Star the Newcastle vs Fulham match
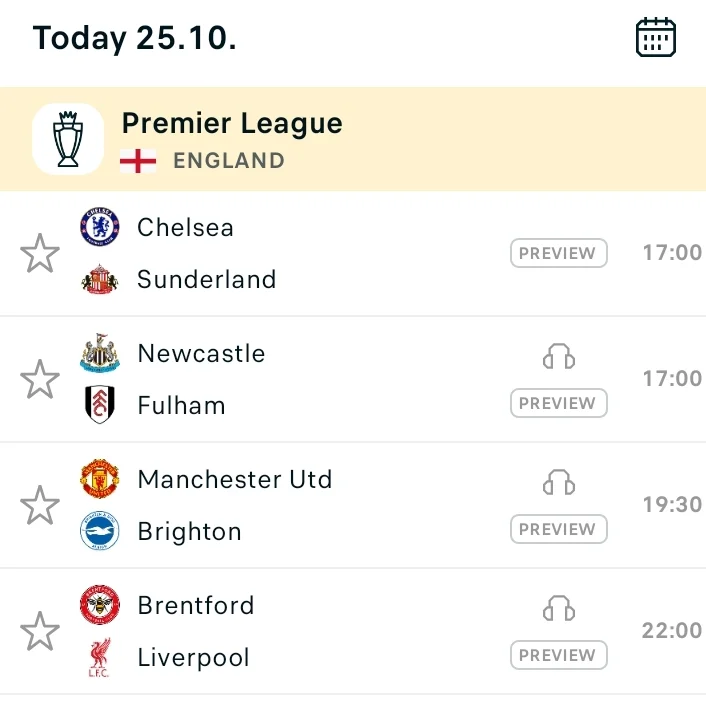 point(40,379)
